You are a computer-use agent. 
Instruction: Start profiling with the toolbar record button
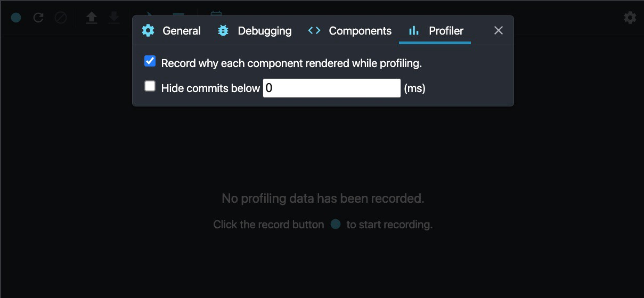(16, 18)
